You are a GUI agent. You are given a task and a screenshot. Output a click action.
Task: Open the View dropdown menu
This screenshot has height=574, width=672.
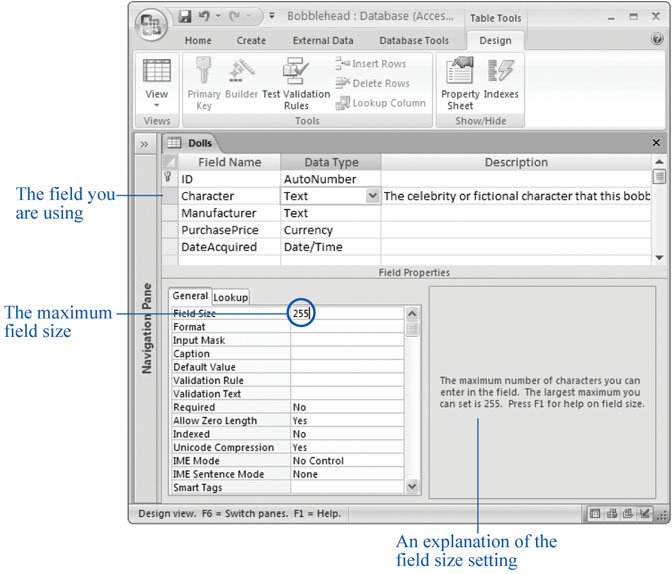point(157,103)
